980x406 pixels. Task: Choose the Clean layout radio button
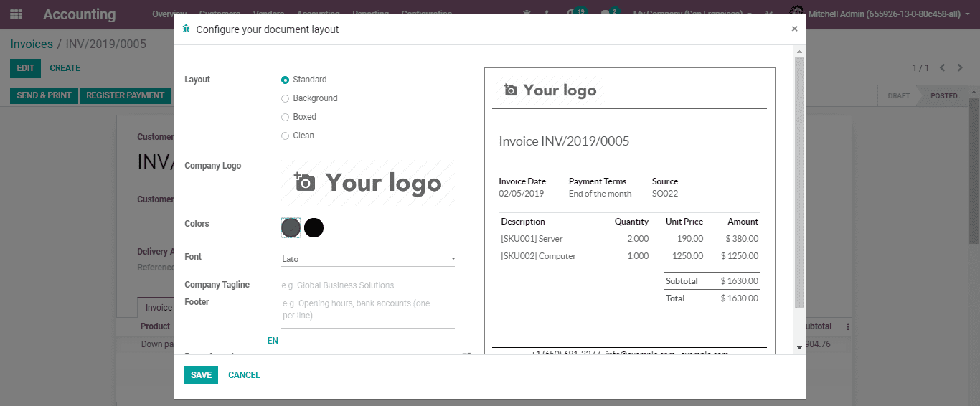click(286, 136)
